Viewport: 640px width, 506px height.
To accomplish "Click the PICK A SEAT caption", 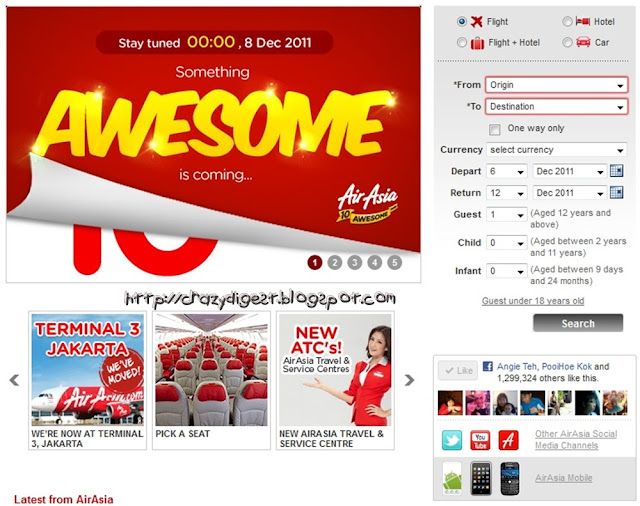I will 182,434.
